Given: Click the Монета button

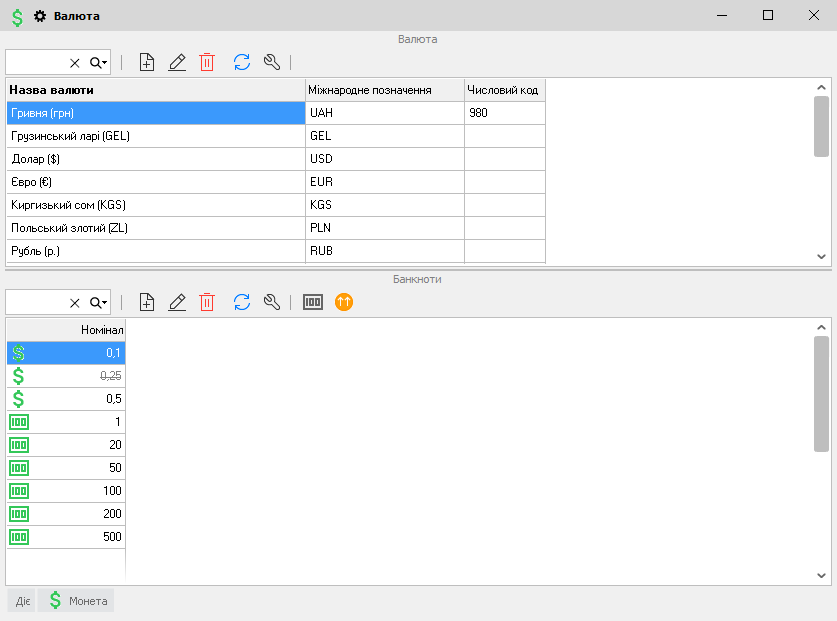Looking at the screenshot, I should [77, 601].
